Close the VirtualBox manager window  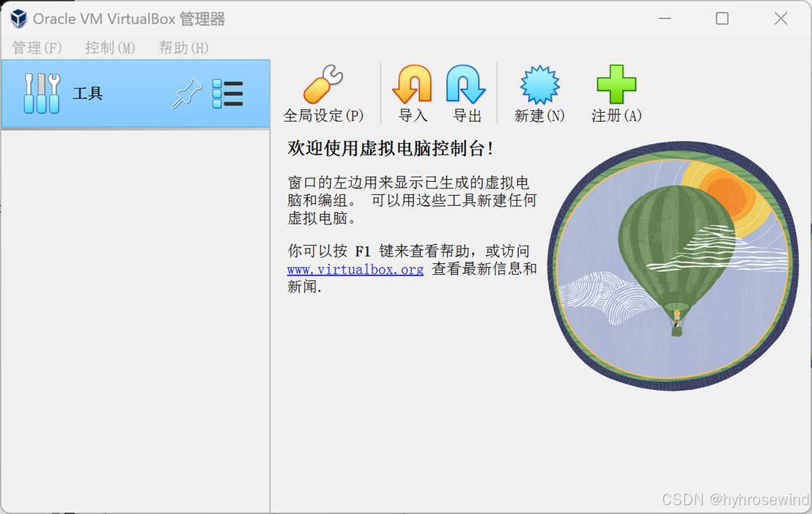click(x=781, y=18)
